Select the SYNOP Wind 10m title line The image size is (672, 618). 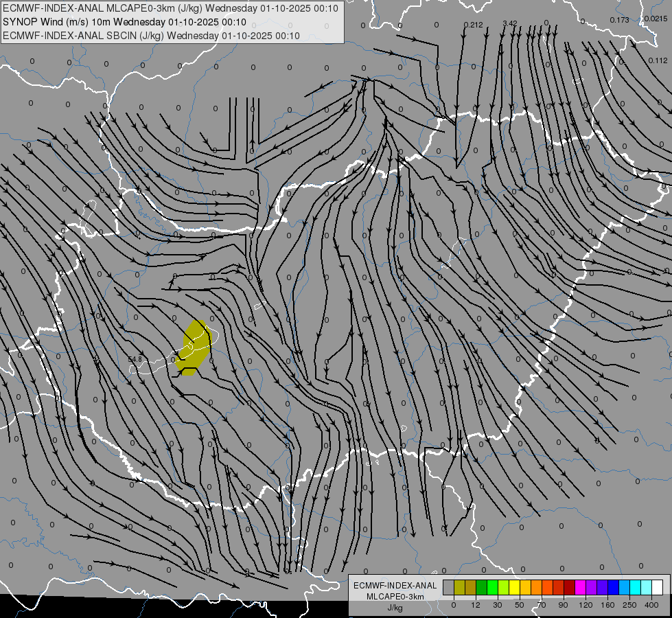tap(124, 22)
